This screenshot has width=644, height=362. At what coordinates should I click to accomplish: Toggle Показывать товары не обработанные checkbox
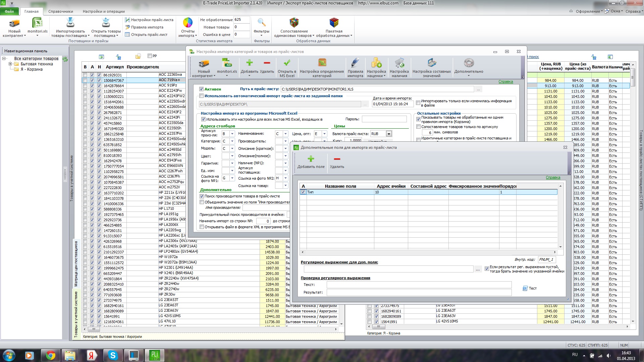pos(418,119)
